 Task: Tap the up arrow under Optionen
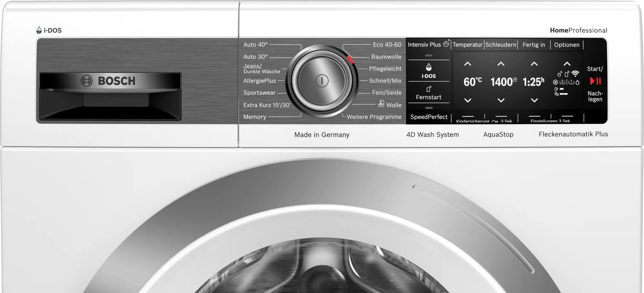[567, 64]
